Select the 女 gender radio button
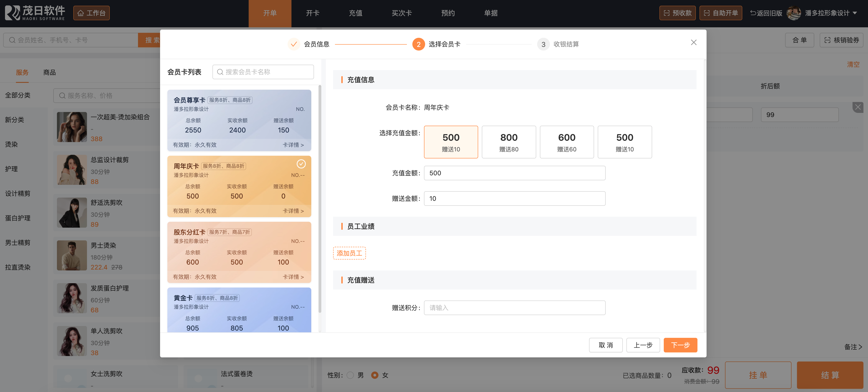Screen dimensions: 868x392 [374, 375]
